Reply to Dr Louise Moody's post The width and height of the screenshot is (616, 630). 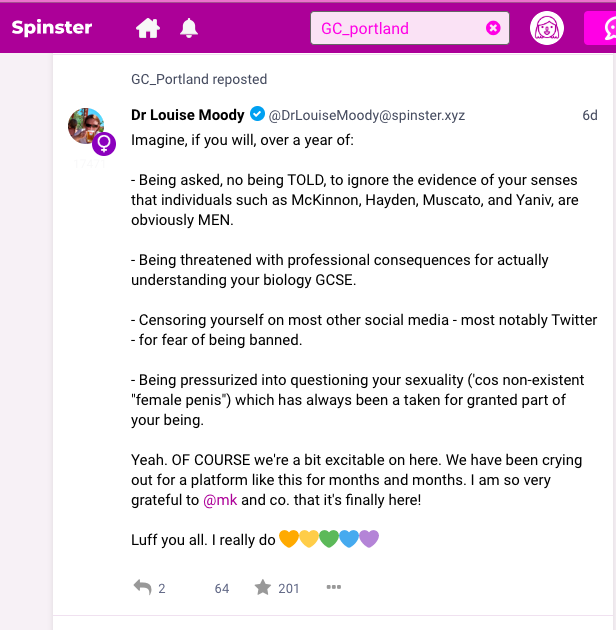point(143,587)
